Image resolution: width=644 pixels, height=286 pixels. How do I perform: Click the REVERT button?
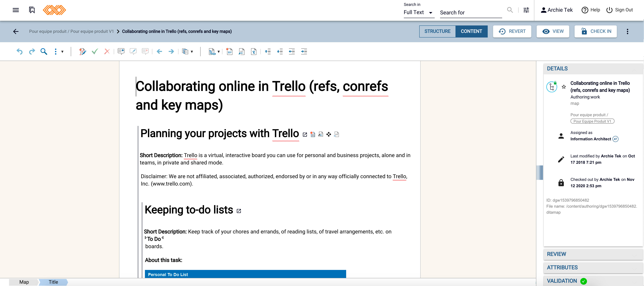(512, 31)
